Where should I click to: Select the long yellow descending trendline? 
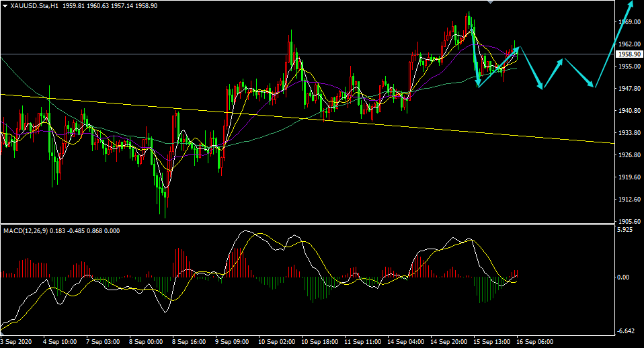(307, 119)
